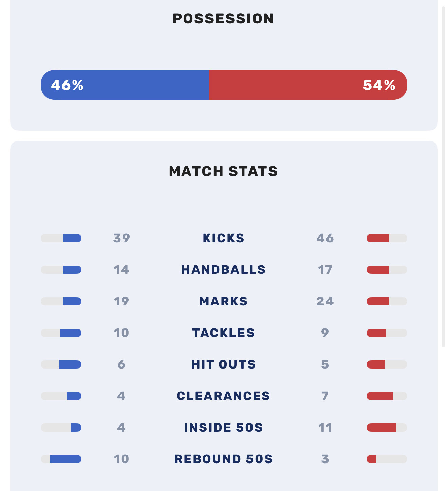Select the REBOUND 50S stat label
This screenshot has height=491, width=448.
click(x=223, y=459)
